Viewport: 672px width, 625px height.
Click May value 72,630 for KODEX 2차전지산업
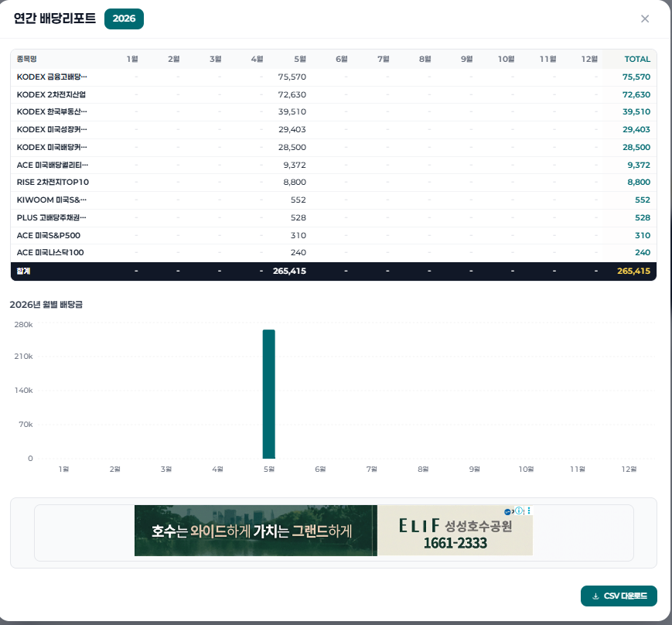tap(292, 94)
